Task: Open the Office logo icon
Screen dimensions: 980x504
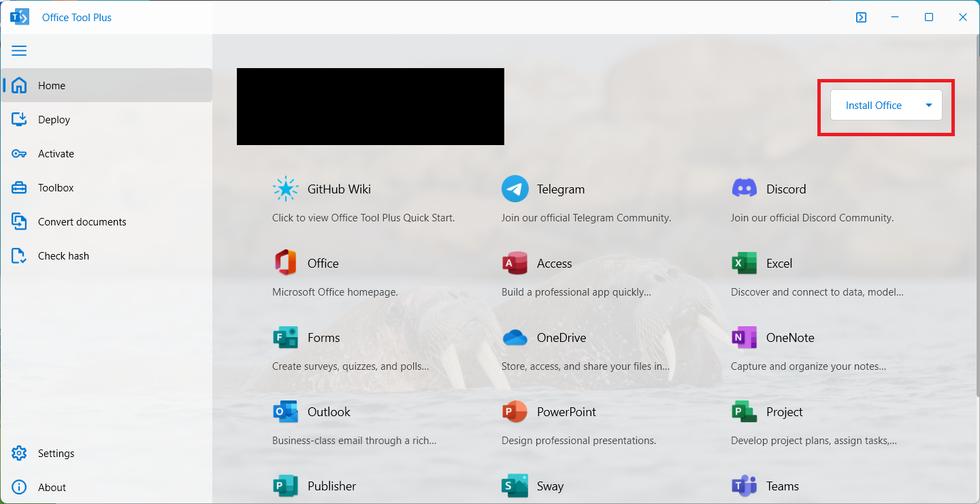Action: [286, 263]
